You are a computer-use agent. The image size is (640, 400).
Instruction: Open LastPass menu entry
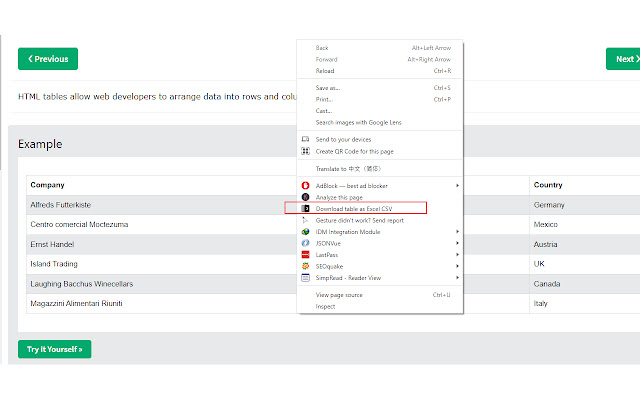(380, 255)
